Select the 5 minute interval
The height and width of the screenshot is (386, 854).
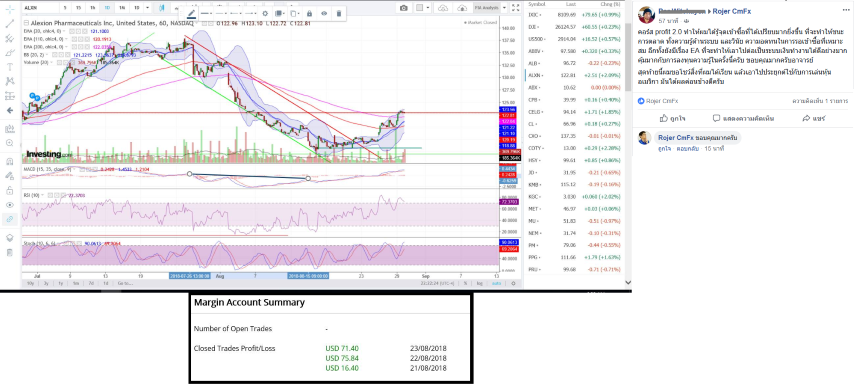pos(65,8)
